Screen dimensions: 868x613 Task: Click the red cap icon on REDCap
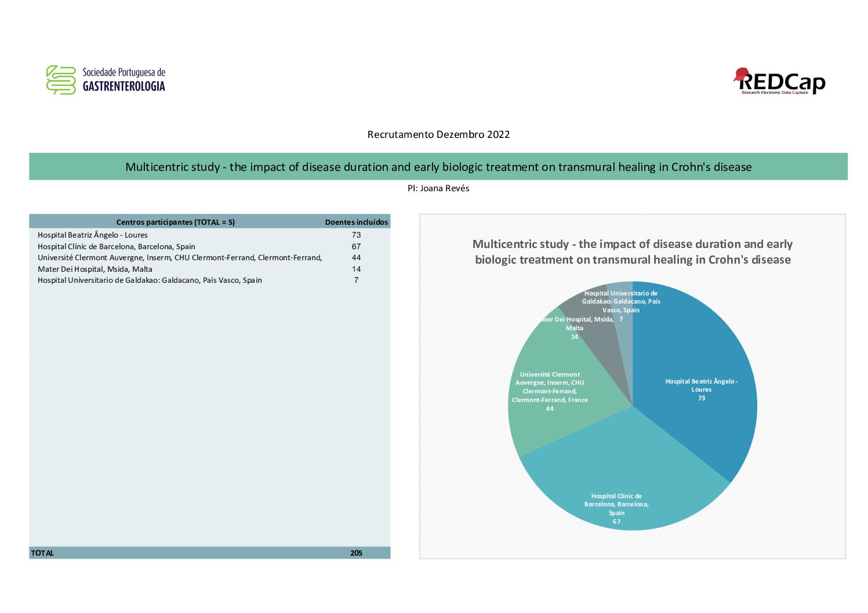[742, 74]
